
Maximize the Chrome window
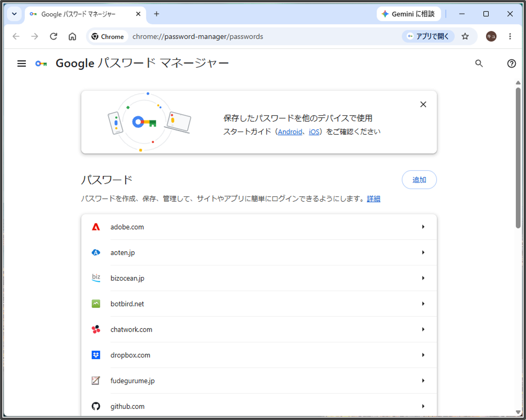point(486,14)
